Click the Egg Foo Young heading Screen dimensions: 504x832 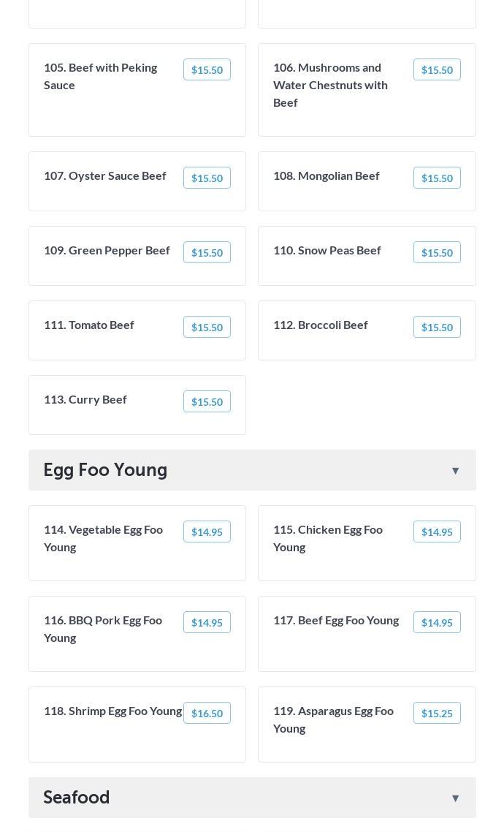coord(105,469)
